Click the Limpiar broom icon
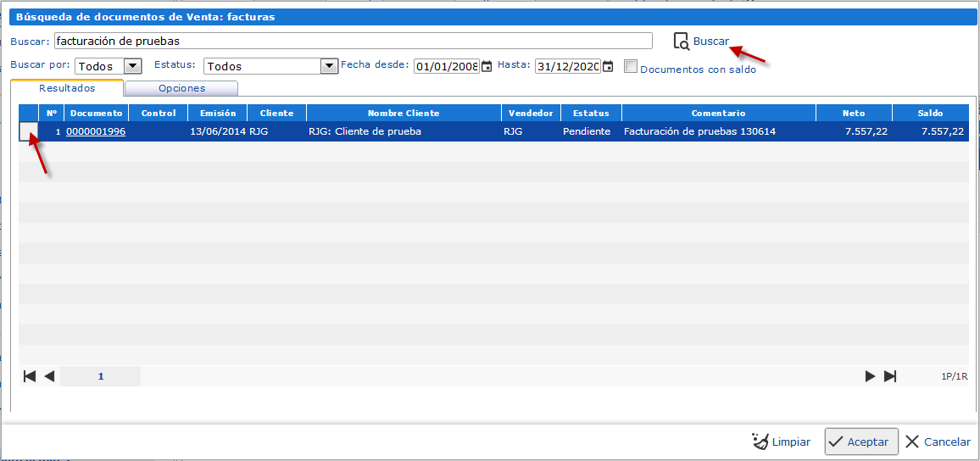This screenshot has height=461, width=980. (760, 442)
